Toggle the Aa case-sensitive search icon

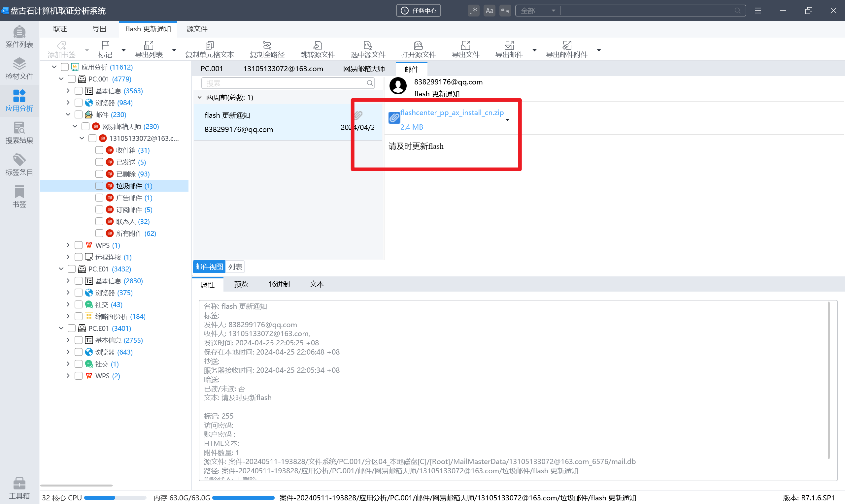tap(489, 11)
